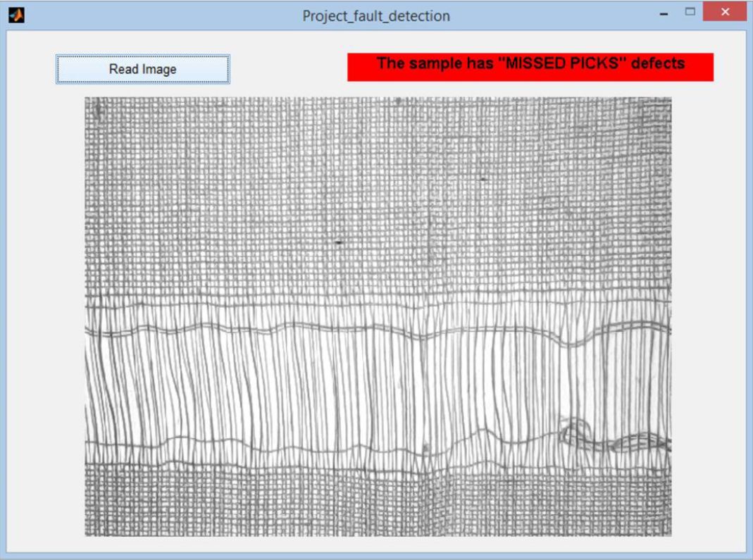Click empty gray panel beside Read Image
Image resolution: width=753 pixels, height=560 pixels.
pyautogui.click(x=288, y=69)
